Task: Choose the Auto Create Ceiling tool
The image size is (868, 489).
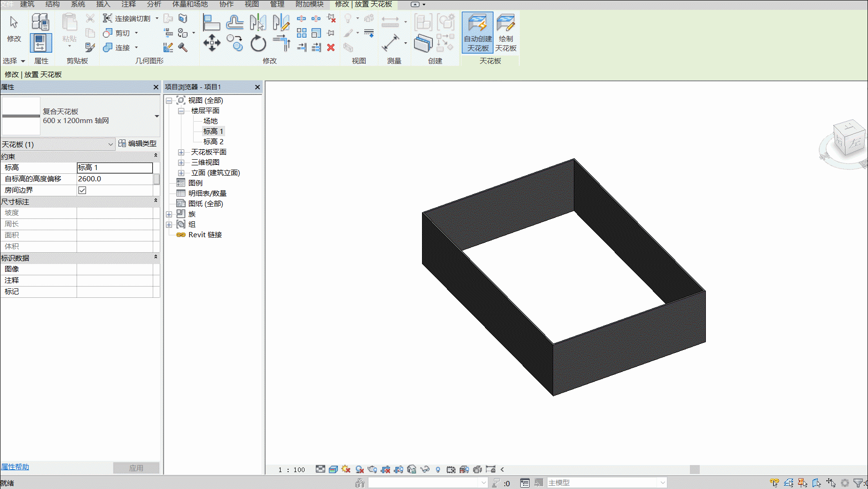Action: coord(477,32)
